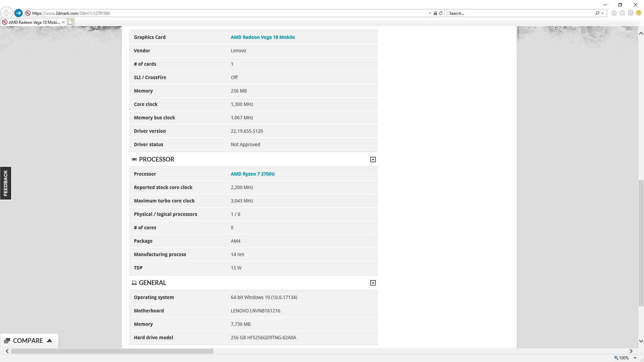The width and height of the screenshot is (644, 362).
Task: Click the Vendor value Lenovo
Action: [238, 51]
